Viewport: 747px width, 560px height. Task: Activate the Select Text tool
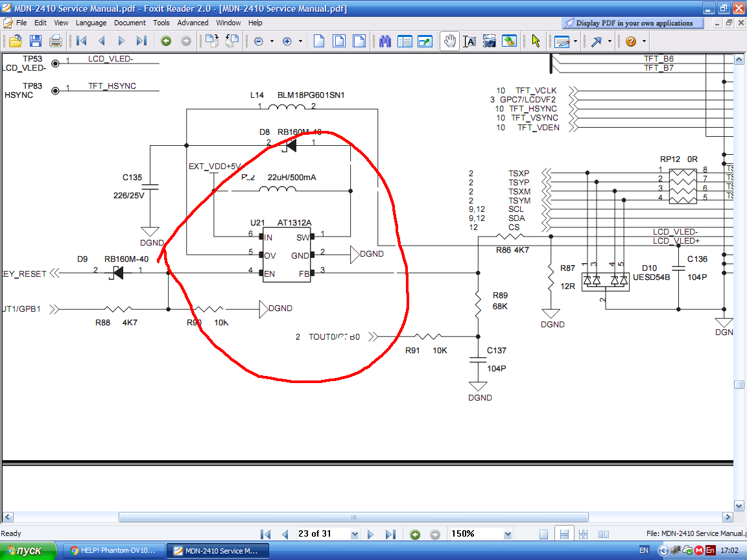click(x=469, y=41)
